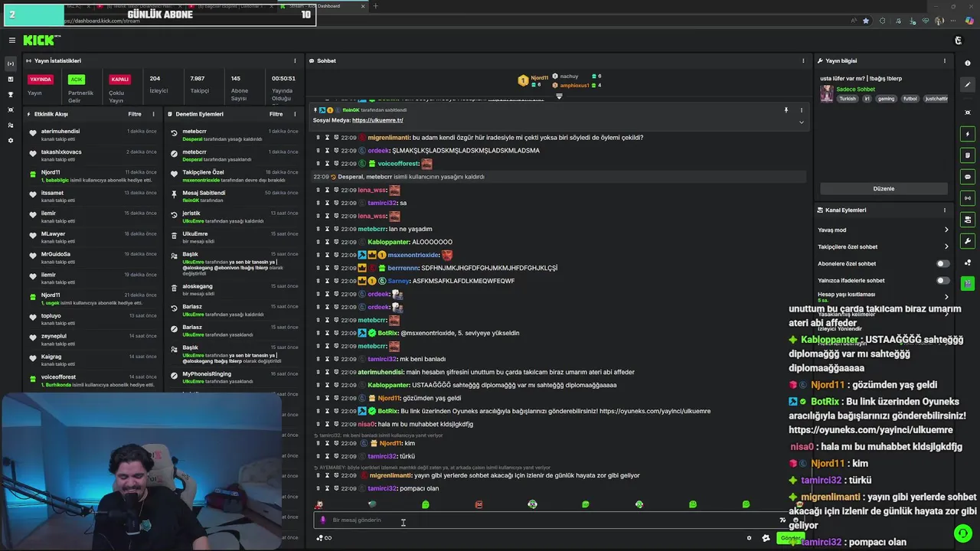Click the Gönder send button
Screen dimensions: 980x551
790,538
